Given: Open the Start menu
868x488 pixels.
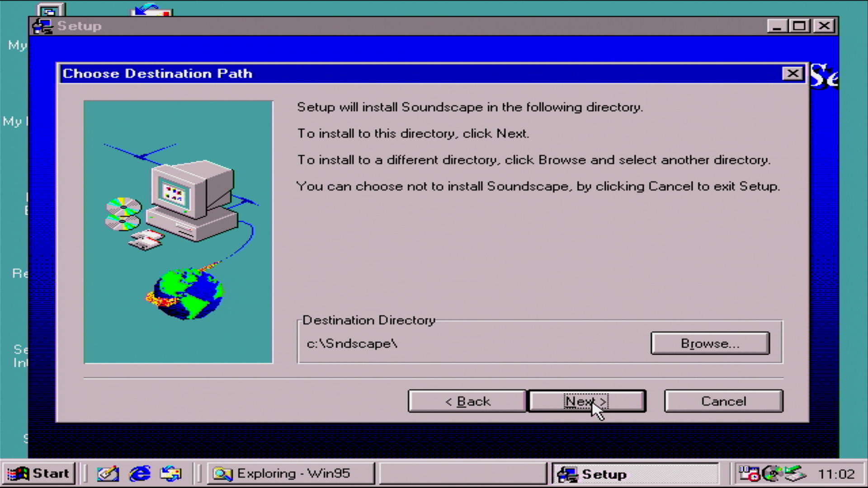Looking at the screenshot, I should click(39, 474).
